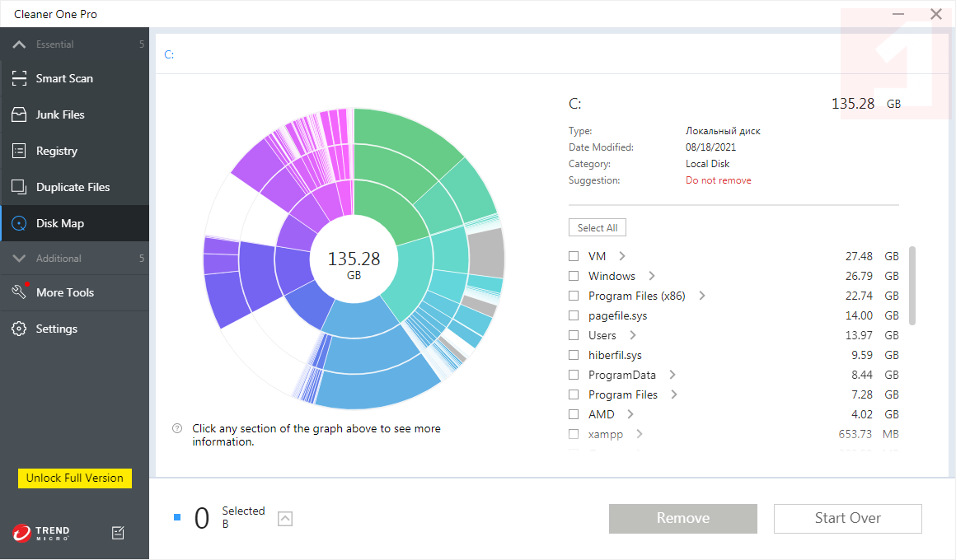Expand the ProgramData folder chevron
956x560 pixels.
[x=672, y=375]
